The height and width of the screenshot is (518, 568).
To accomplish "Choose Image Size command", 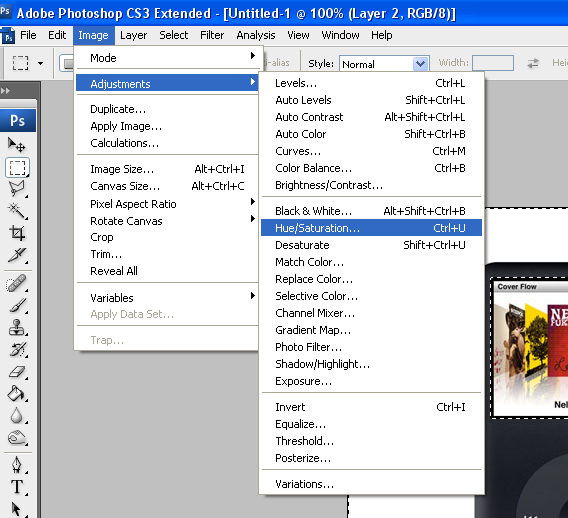I will pyautogui.click(x=167, y=169).
